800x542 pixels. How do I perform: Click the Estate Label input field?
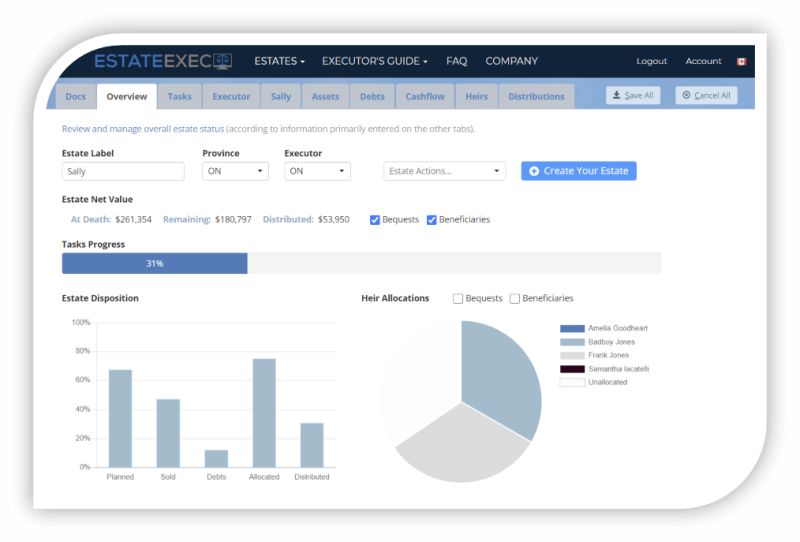click(123, 171)
